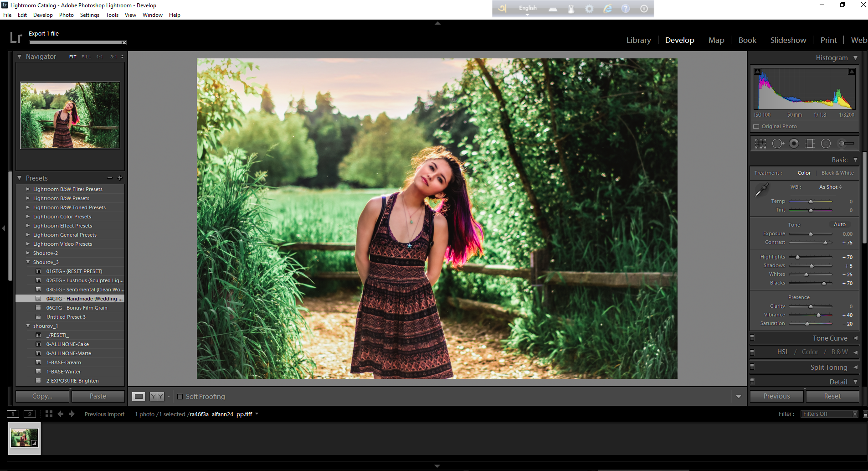The image size is (868, 471).
Task: Click the Internet Explorer icon in Avro bar
Action: coord(607,9)
